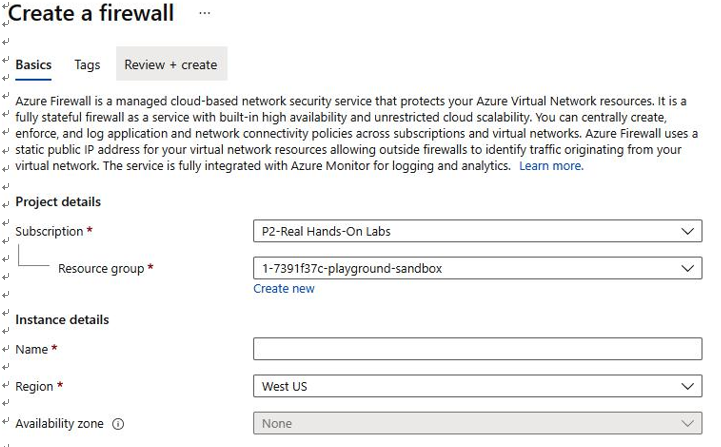The width and height of the screenshot is (721, 447).
Task: Click the chevron arrow in Resource group field
Action: coord(687,269)
